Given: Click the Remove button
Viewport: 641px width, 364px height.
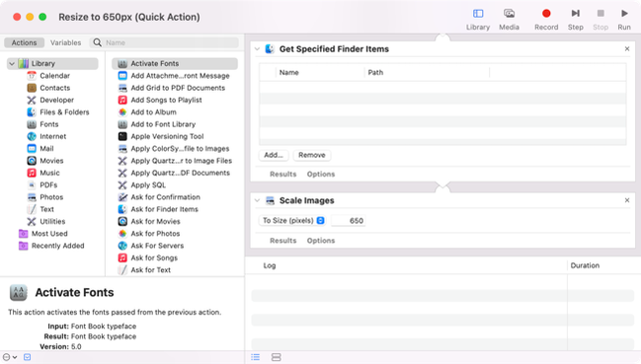Looking at the screenshot, I should 312,155.
